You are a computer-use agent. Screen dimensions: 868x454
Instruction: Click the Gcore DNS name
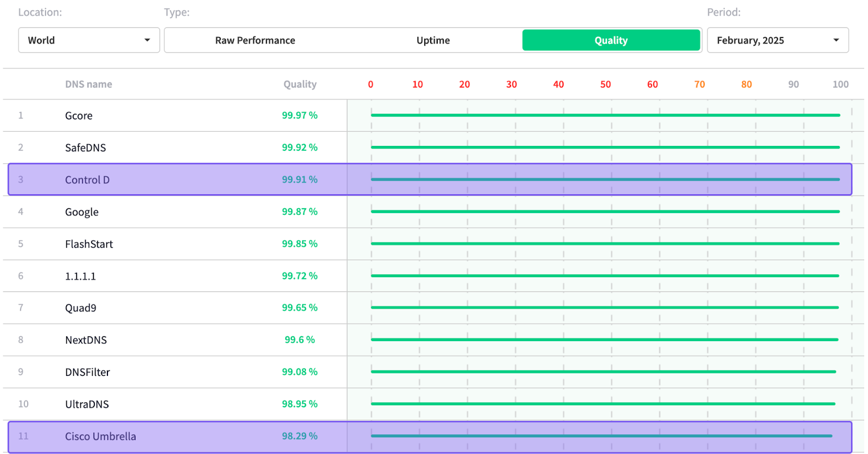[x=79, y=116]
